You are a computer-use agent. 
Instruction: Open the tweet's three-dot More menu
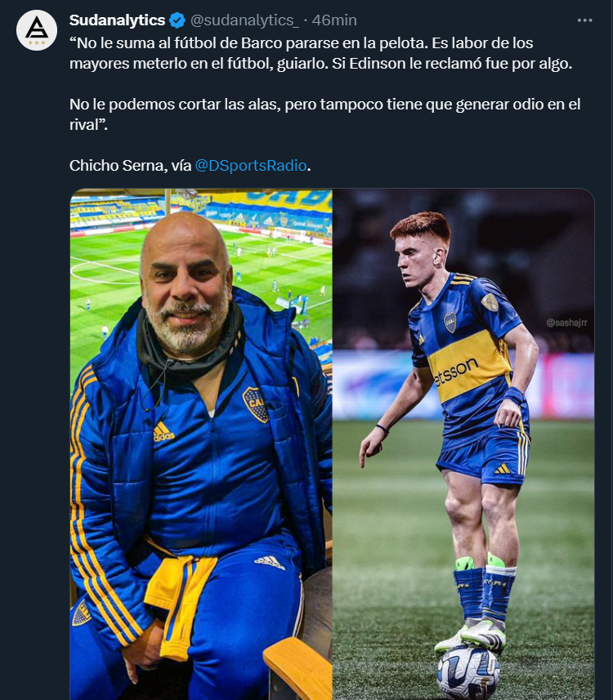pyautogui.click(x=584, y=20)
